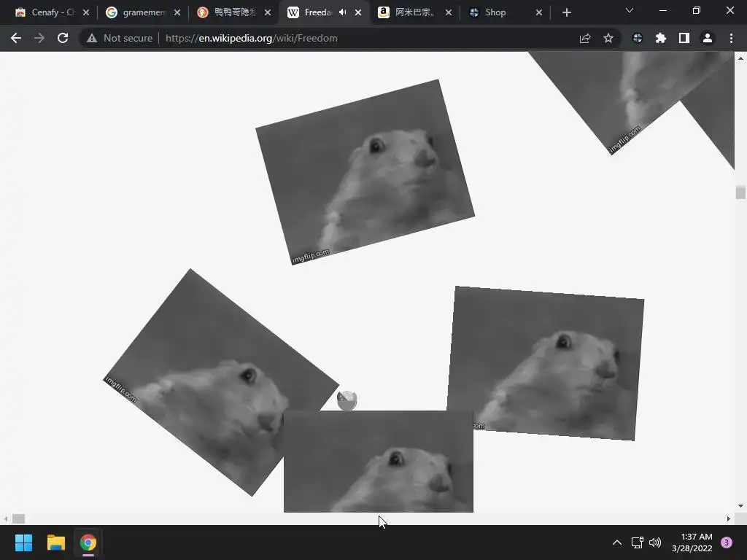Close the Cenafy tab
The image size is (747, 560).
click(x=86, y=12)
